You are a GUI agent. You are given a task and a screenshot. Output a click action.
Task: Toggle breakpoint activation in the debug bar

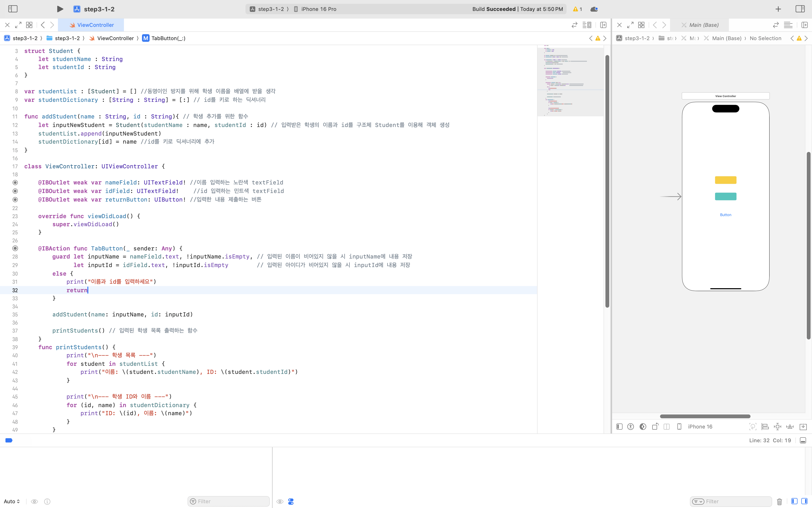9,441
